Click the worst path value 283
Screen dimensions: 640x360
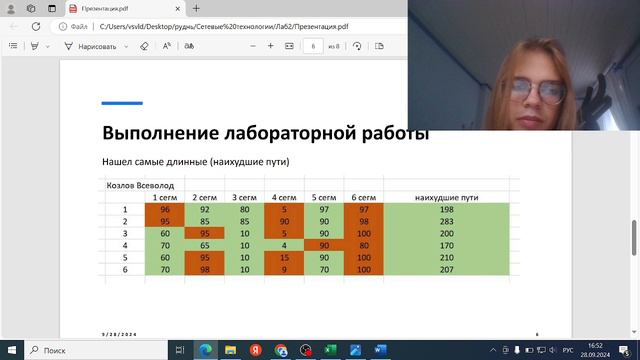tap(447, 221)
